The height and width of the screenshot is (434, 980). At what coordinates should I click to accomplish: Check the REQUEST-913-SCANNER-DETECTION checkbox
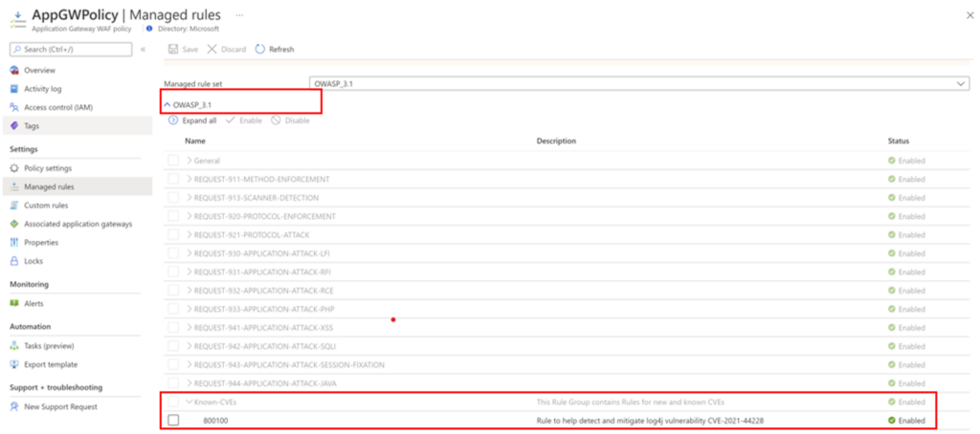click(173, 198)
